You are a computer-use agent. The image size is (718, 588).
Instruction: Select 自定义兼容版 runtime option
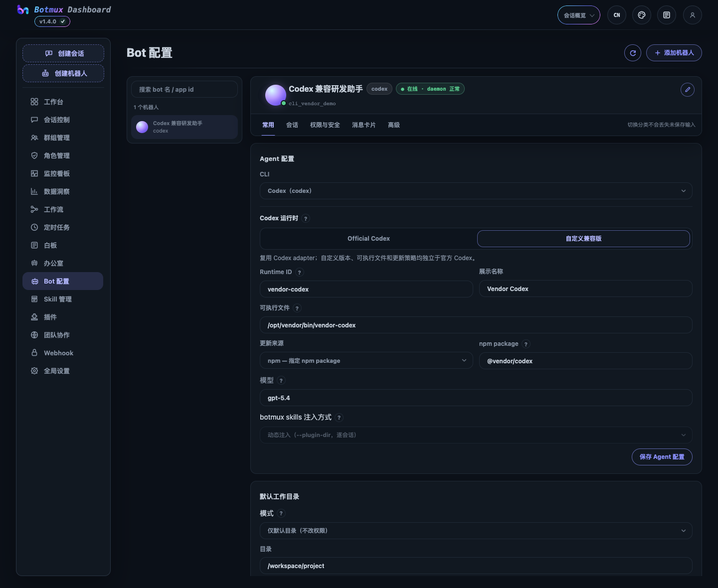click(x=583, y=239)
